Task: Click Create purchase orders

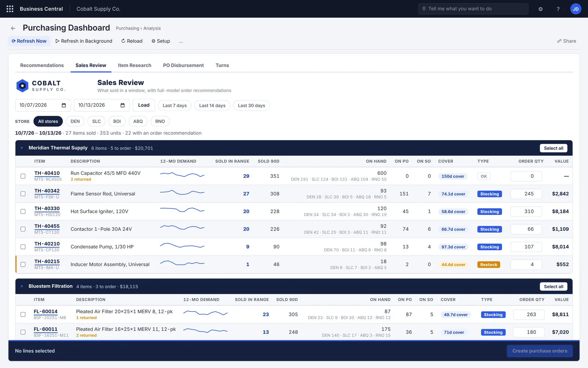Action: pyautogui.click(x=539, y=351)
